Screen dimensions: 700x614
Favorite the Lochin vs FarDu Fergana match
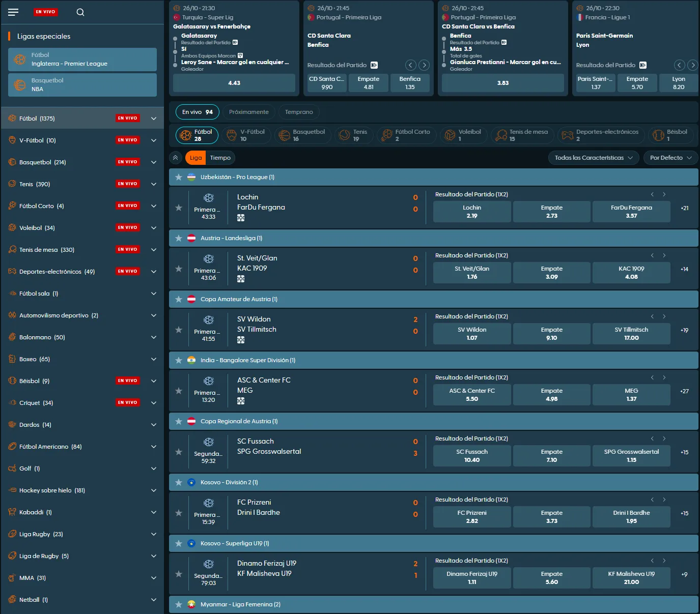point(179,208)
